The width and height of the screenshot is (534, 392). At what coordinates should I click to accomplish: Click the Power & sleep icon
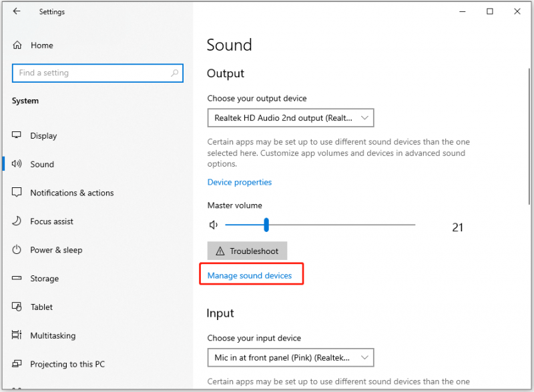click(16, 249)
